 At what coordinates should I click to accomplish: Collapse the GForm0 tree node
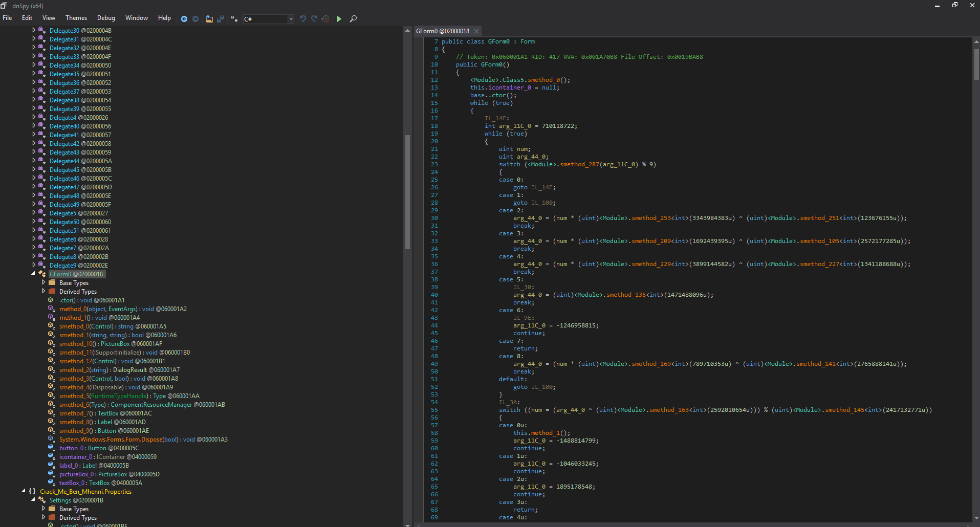click(33, 274)
